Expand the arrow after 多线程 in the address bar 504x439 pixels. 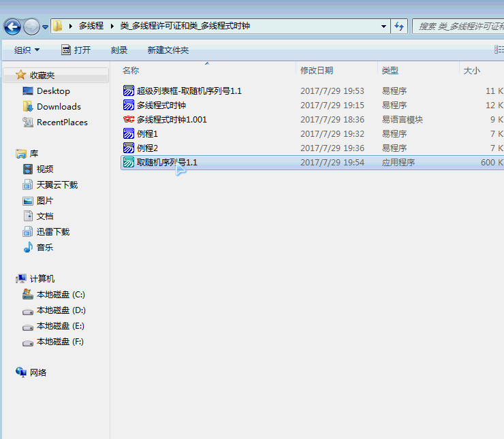(x=112, y=26)
